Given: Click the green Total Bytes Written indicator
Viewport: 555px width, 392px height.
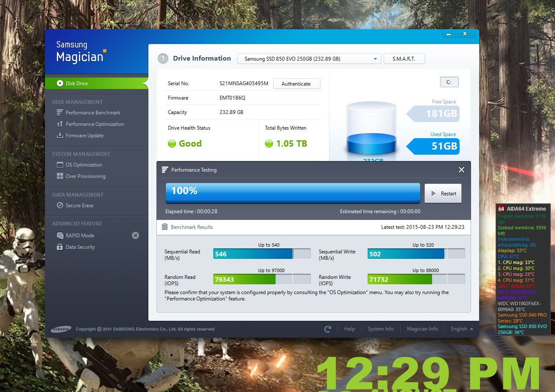Looking at the screenshot, I should click(269, 144).
